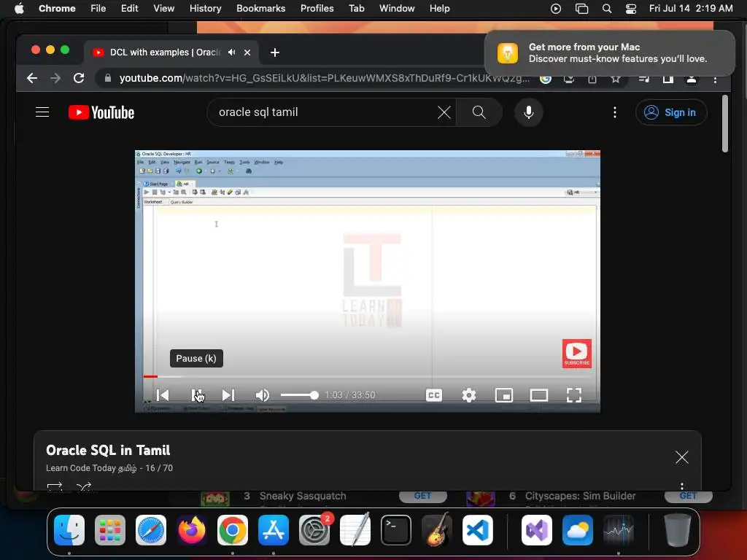Launch Safari from the Dock
Screen dimensions: 747x560
(151, 530)
